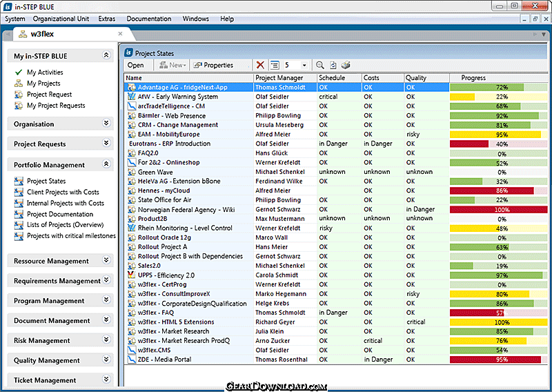The width and height of the screenshot is (552, 392).
Task: Open the Organizational Unit menu
Action: click(x=61, y=19)
